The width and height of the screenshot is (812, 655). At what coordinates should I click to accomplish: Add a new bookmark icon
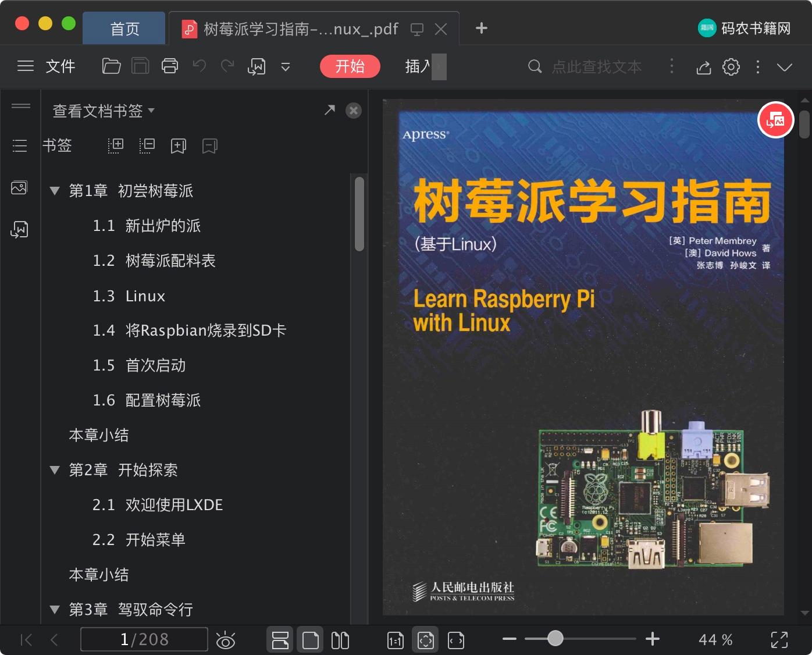point(179,145)
